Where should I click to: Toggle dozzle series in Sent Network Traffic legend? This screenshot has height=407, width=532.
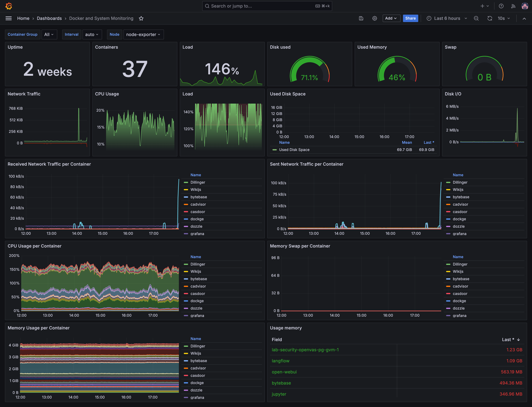coord(459,226)
